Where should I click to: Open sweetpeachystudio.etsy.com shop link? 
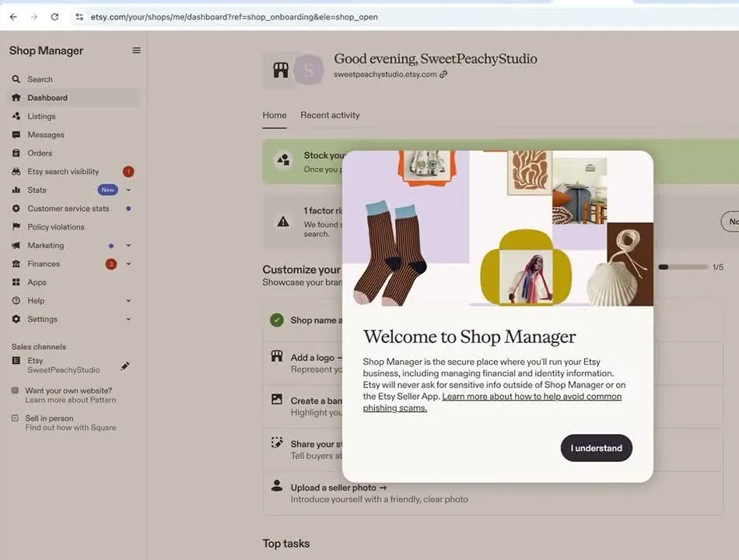click(x=385, y=75)
